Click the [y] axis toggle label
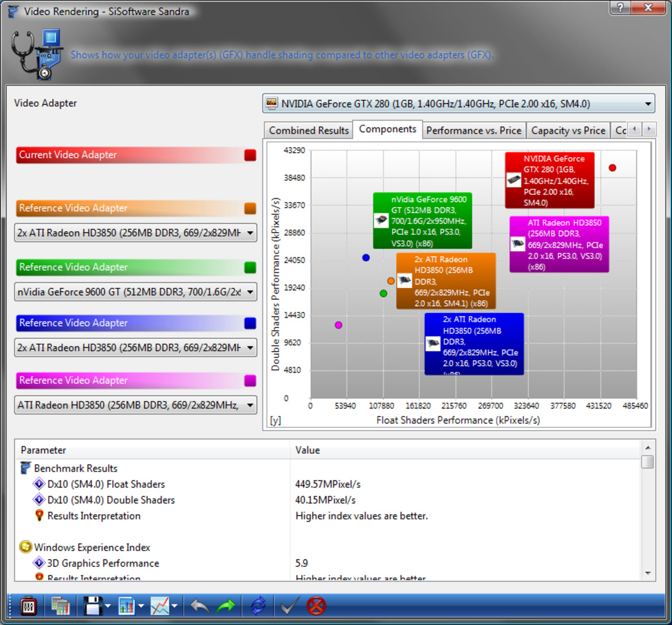The height and width of the screenshot is (625, 672). tap(275, 420)
